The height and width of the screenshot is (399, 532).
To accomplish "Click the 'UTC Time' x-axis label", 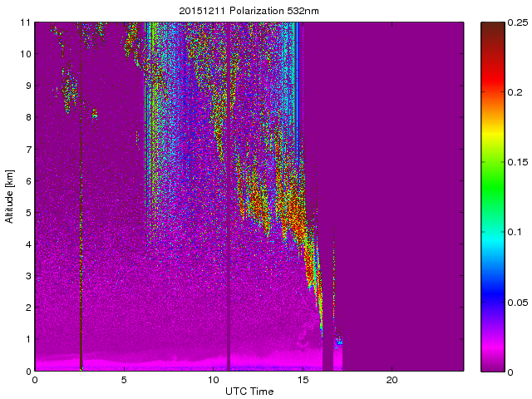I will click(x=249, y=392).
